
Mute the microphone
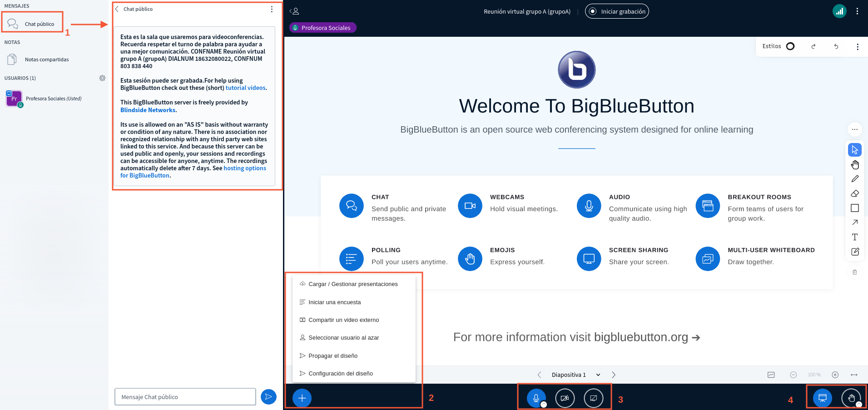coord(536,398)
